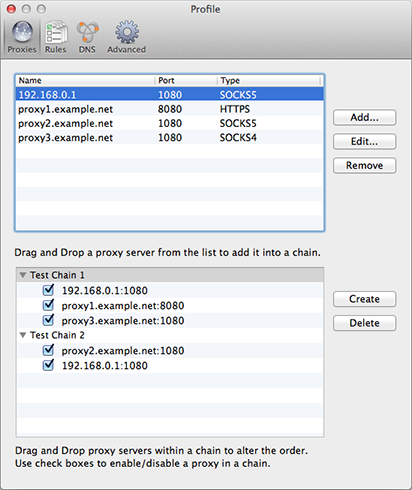The height and width of the screenshot is (490, 412).
Task: Uncheck proxy2.example.net:1080 in Test Chain 2
Action: pyautogui.click(x=48, y=350)
